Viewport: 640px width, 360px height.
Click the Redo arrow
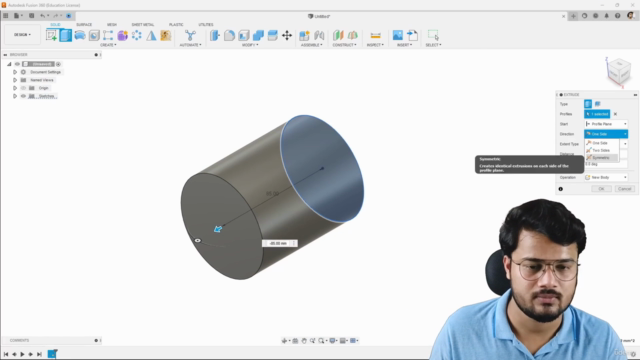pos(56,16)
